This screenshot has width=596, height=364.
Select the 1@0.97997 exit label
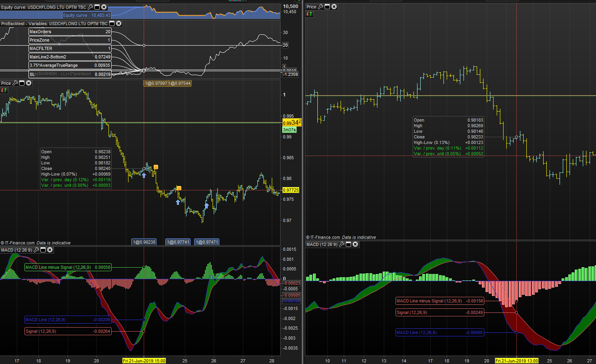(156, 83)
